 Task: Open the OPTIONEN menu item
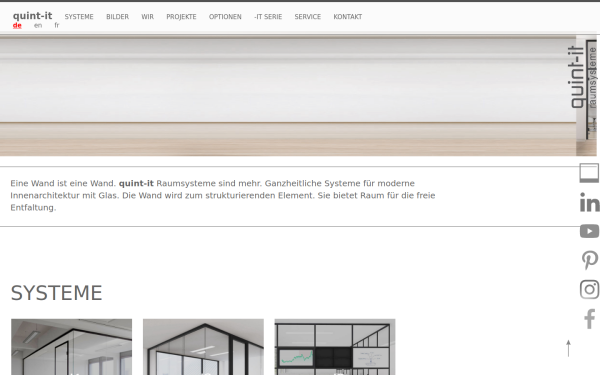(x=225, y=17)
